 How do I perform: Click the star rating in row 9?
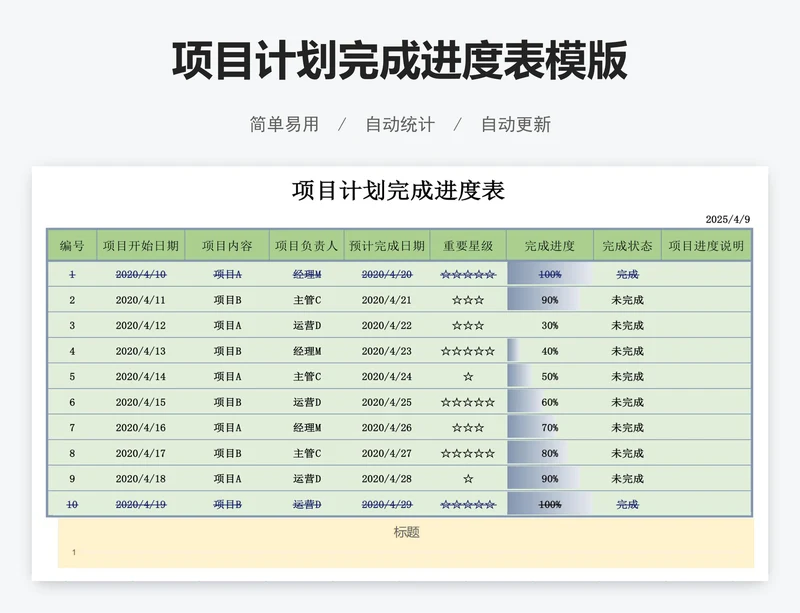[x=468, y=479]
